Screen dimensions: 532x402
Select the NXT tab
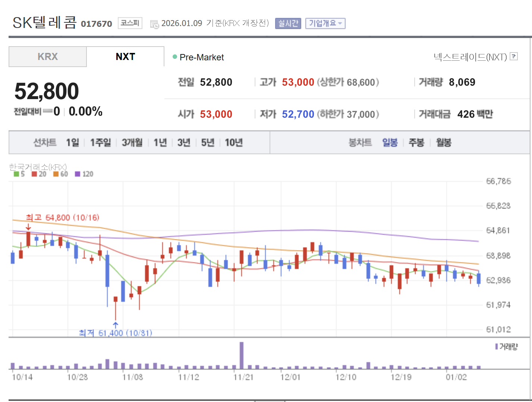click(125, 57)
